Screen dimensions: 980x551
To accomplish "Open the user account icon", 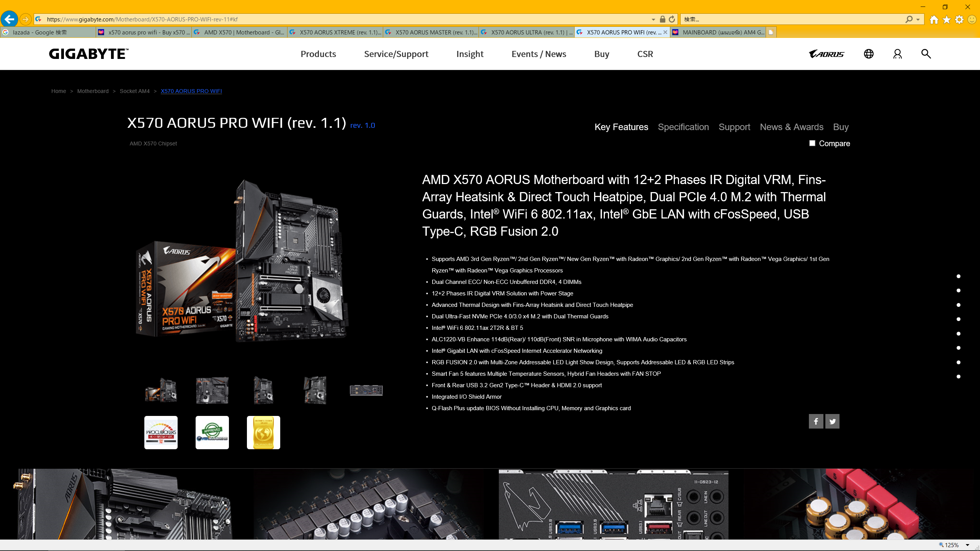I will point(898,54).
